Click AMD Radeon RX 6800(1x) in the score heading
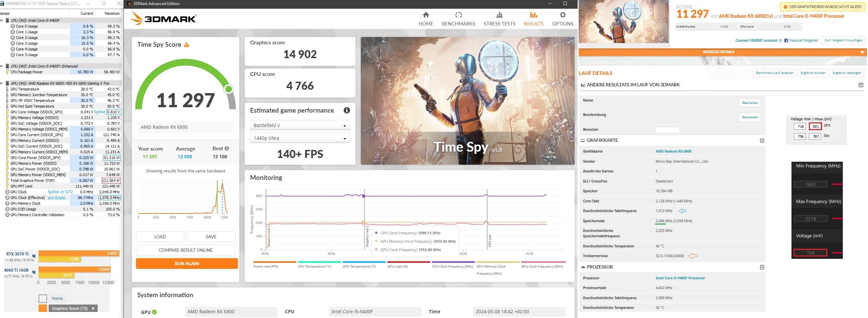Image resolution: width=868 pixels, height=318 pixels. (x=746, y=16)
